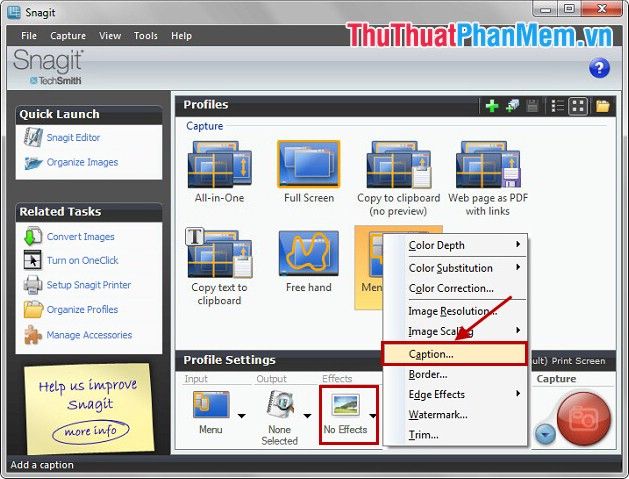The height and width of the screenshot is (479, 629).
Task: Open the Tools menu
Action: coord(146,36)
